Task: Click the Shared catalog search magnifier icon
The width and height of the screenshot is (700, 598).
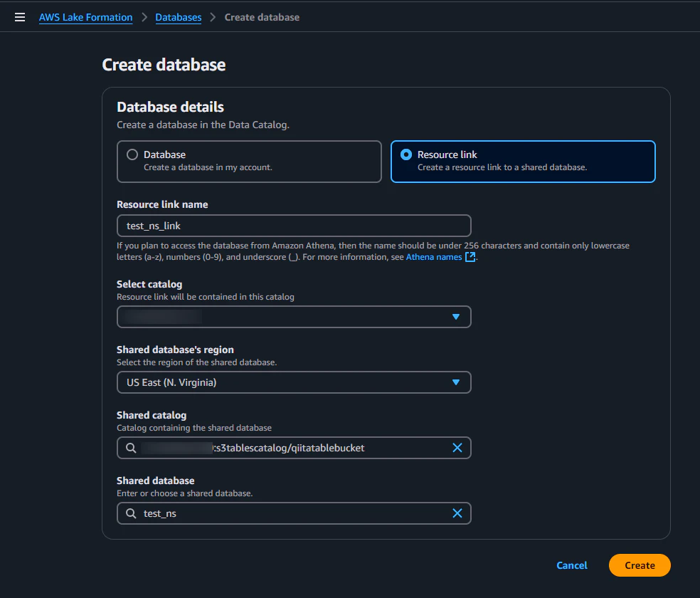Action: pyautogui.click(x=131, y=448)
